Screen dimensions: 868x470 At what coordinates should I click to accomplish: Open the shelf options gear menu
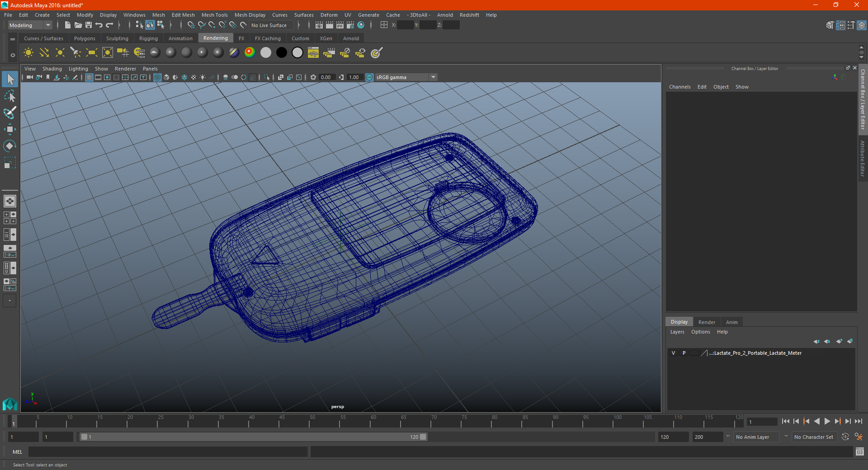13,55
